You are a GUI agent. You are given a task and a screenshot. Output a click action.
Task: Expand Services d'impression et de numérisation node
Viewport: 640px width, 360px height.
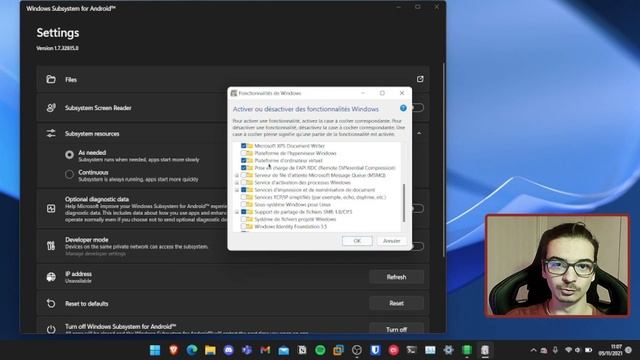click(x=236, y=190)
